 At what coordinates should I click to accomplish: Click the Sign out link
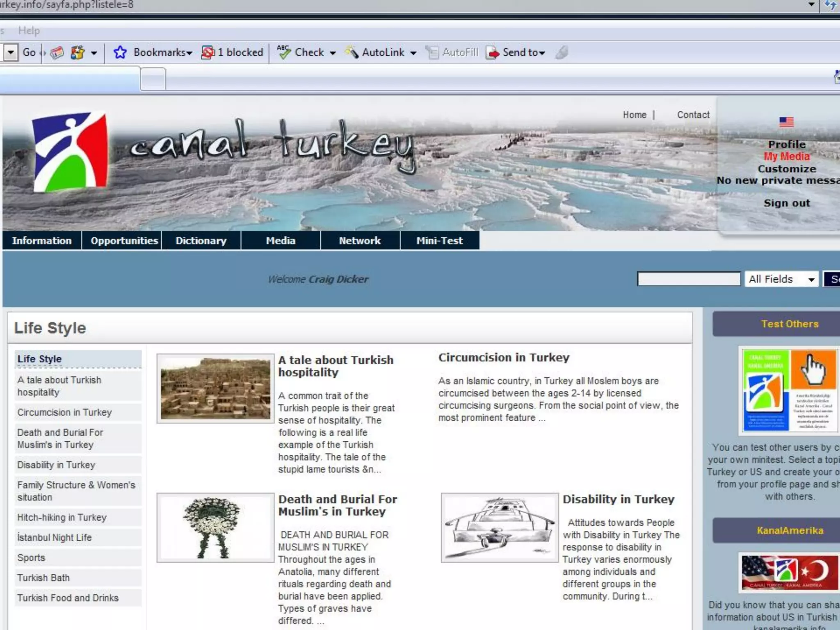pyautogui.click(x=786, y=203)
